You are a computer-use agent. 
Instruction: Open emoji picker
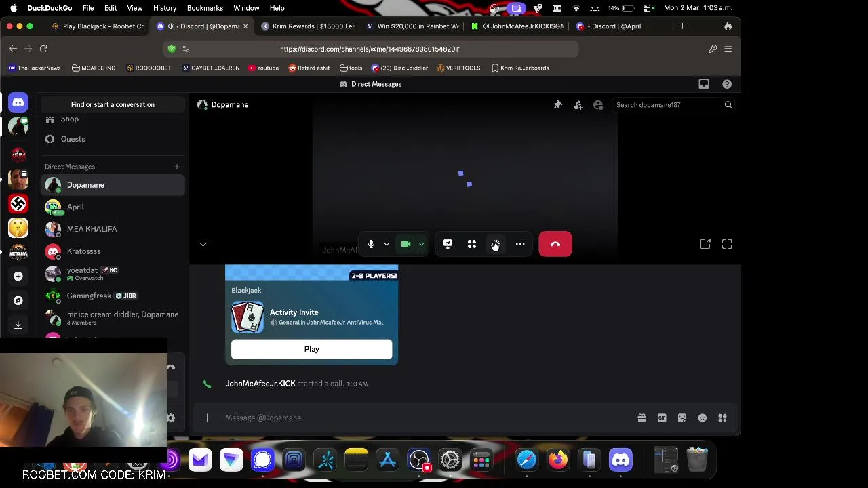[703, 418]
